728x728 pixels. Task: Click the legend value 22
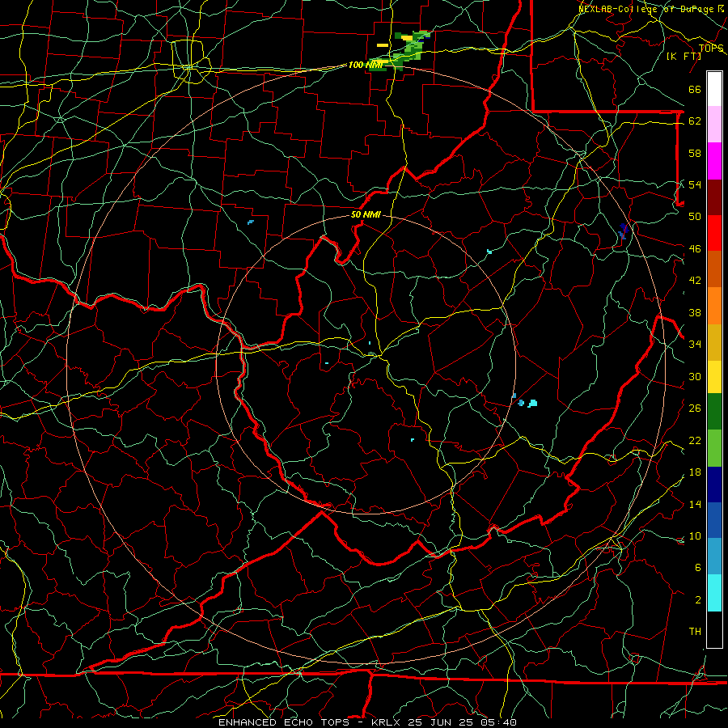(x=695, y=440)
